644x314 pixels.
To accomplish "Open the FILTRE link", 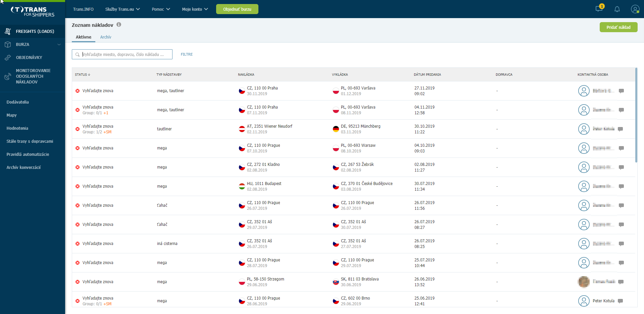I will point(187,54).
